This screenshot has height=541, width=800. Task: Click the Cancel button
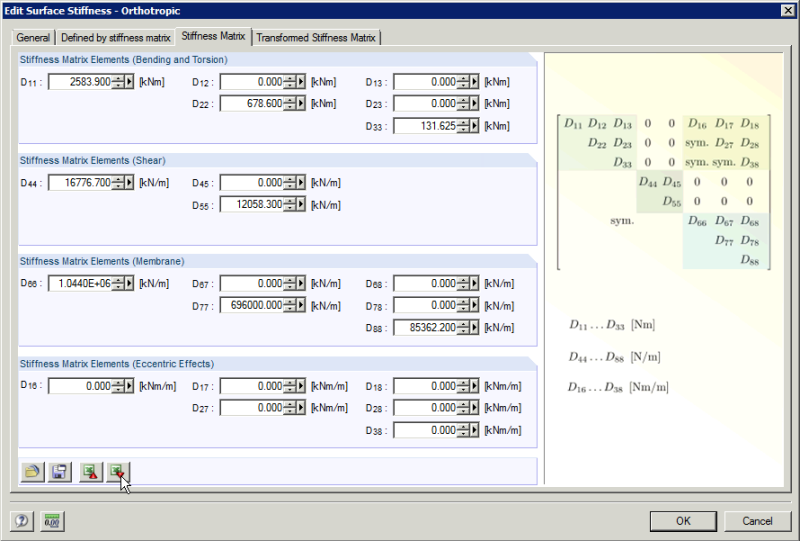tap(757, 521)
